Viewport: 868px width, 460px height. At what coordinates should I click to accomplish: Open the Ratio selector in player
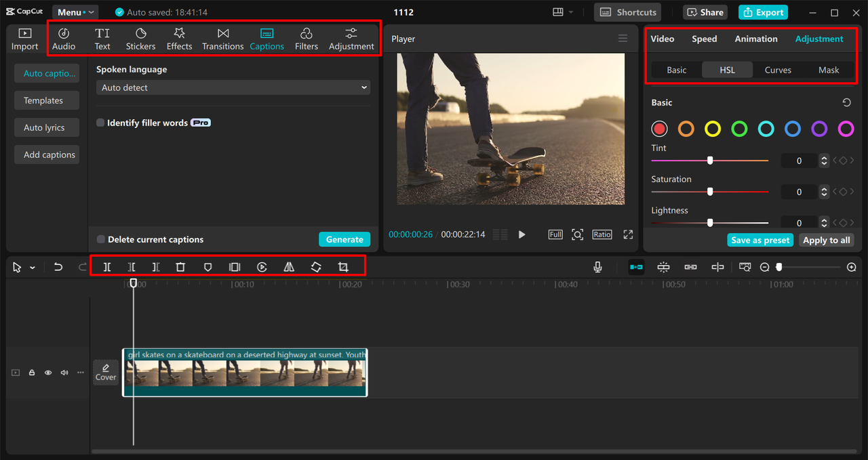[602, 234]
